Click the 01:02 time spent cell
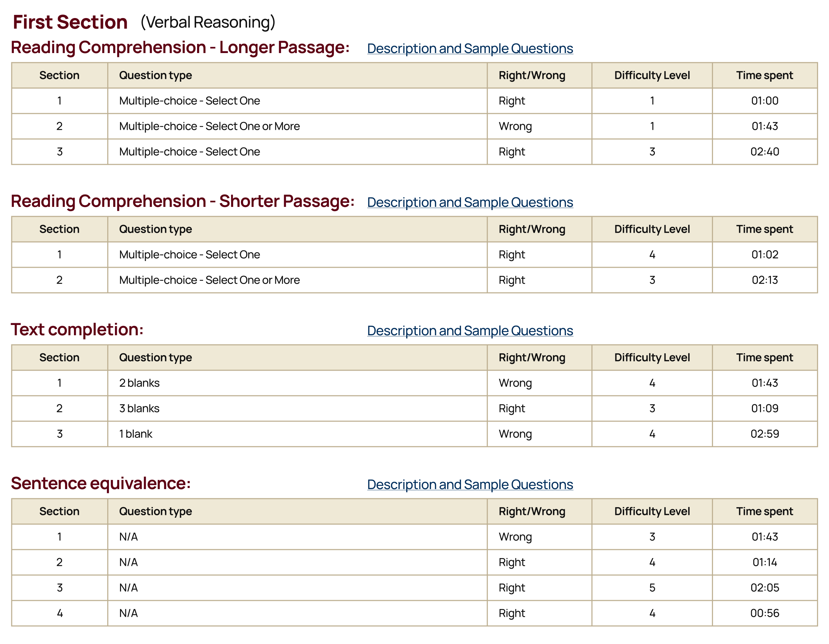The height and width of the screenshot is (644, 829). coord(765,255)
